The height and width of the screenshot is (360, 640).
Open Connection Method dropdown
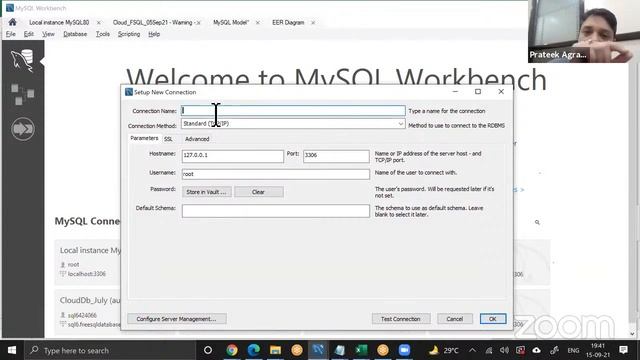(x=293, y=124)
